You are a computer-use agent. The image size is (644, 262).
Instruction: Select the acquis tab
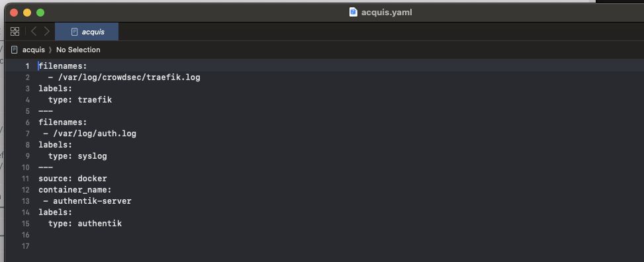point(87,32)
